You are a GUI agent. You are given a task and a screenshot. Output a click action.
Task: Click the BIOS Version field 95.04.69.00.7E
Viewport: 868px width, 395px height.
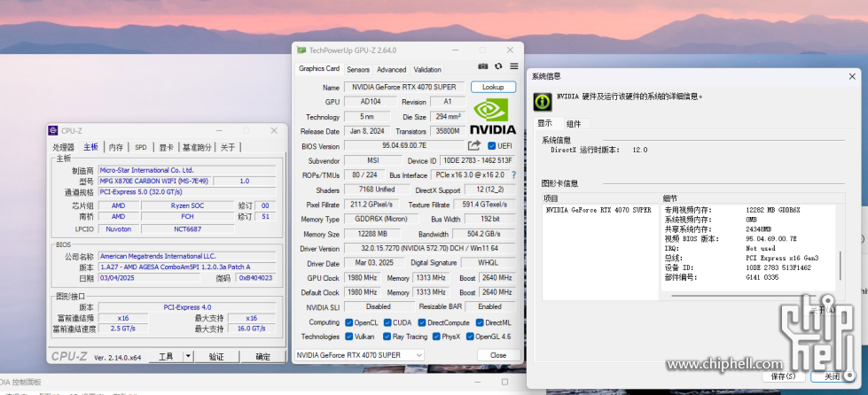(404, 145)
